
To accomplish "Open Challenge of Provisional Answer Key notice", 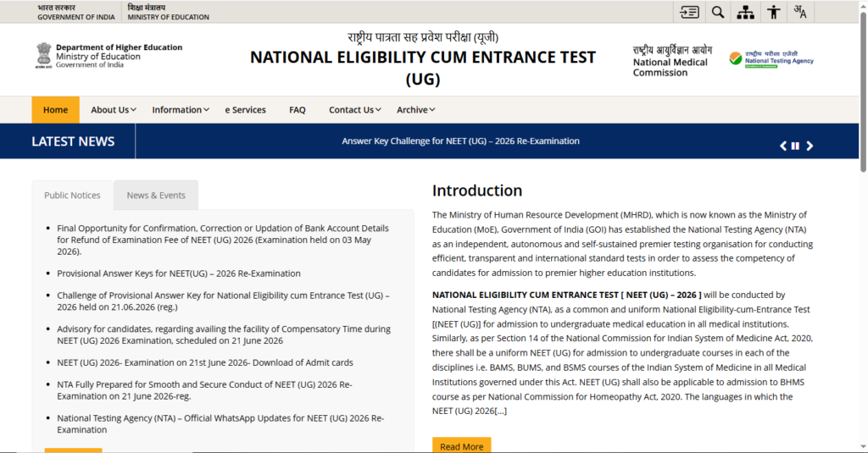I will pos(223,301).
